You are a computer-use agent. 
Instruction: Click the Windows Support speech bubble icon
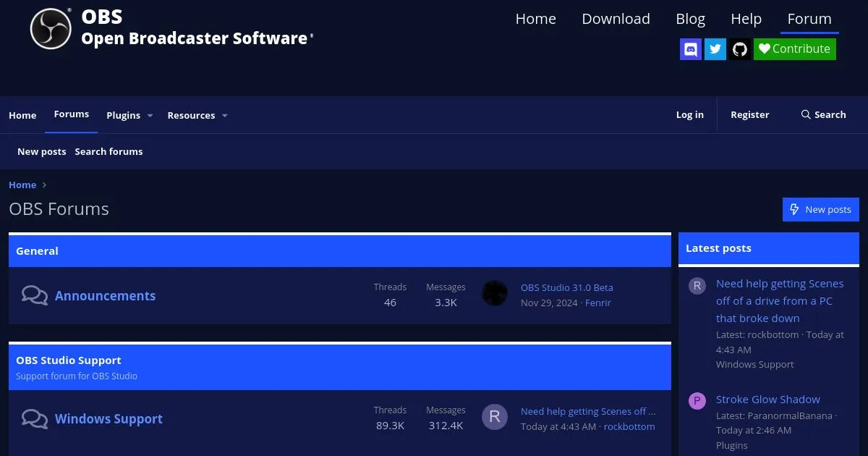35,418
